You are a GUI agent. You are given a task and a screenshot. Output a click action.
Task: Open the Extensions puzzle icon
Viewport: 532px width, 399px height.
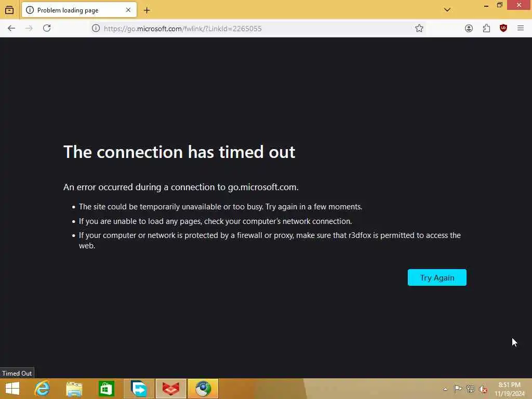pos(486,29)
